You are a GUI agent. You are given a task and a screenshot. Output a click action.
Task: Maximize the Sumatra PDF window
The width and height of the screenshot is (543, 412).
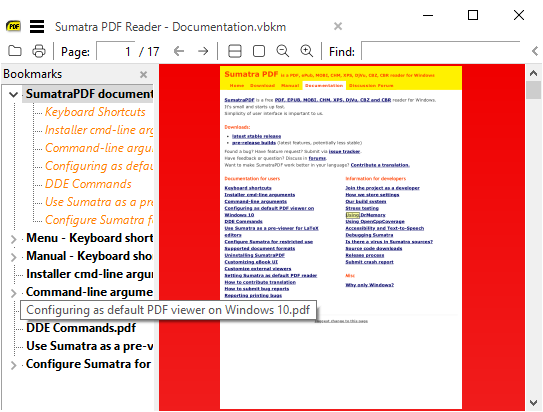pyautogui.click(x=473, y=15)
